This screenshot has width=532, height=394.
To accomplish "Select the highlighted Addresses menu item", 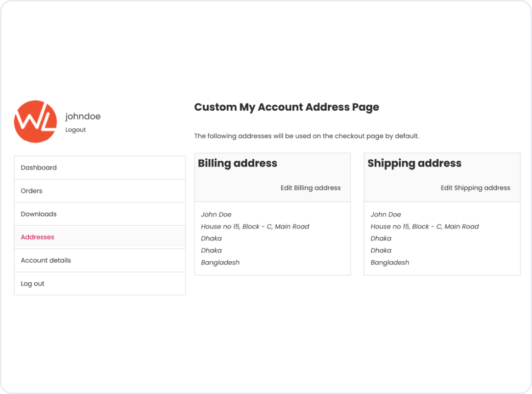I will (x=38, y=237).
